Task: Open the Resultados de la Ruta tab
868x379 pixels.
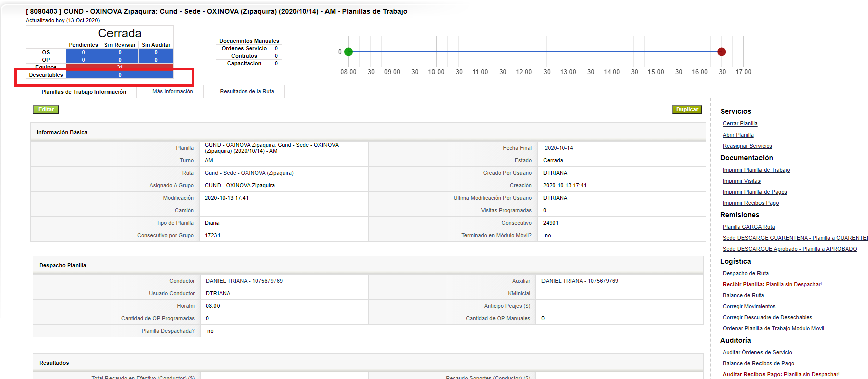Action: pos(247,91)
